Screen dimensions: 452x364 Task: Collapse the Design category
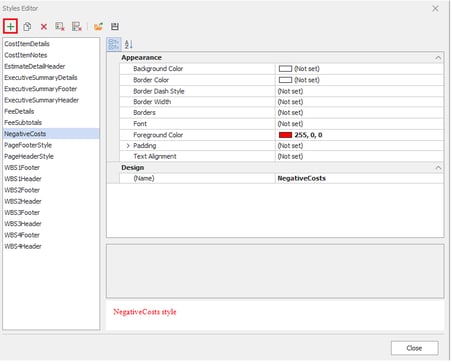[438, 167]
